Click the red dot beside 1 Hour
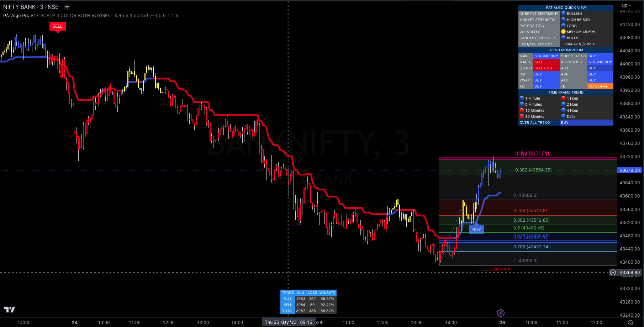 tap(563, 98)
